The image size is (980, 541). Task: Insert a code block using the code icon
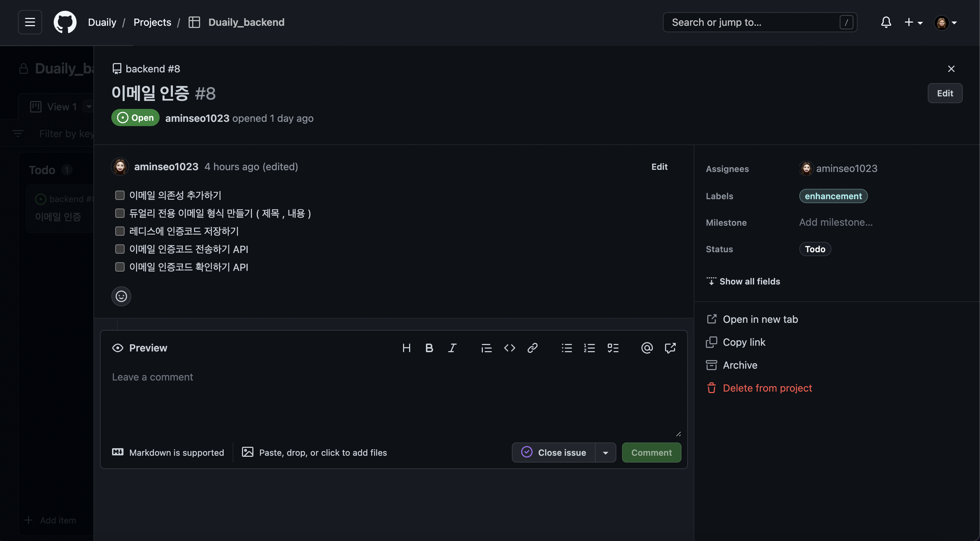tap(509, 348)
